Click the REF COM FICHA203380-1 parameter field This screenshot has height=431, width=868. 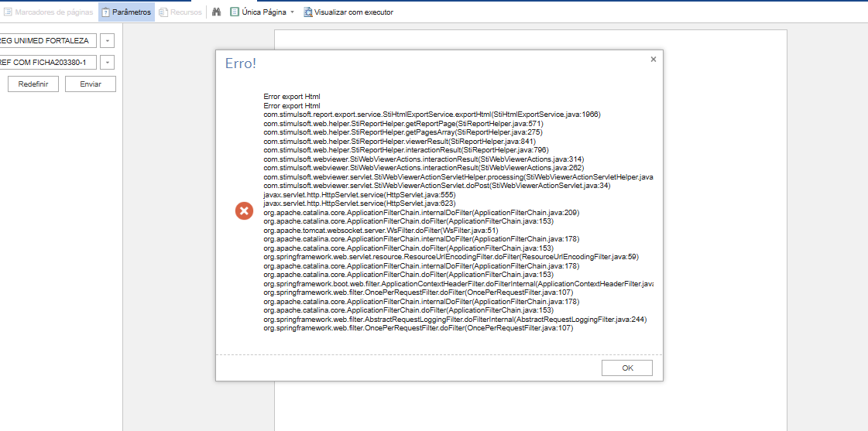46,62
